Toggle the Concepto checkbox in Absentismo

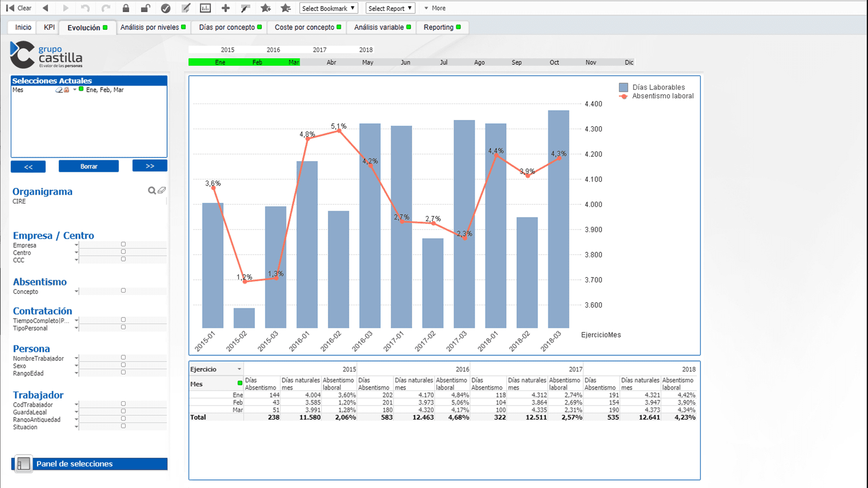click(123, 290)
